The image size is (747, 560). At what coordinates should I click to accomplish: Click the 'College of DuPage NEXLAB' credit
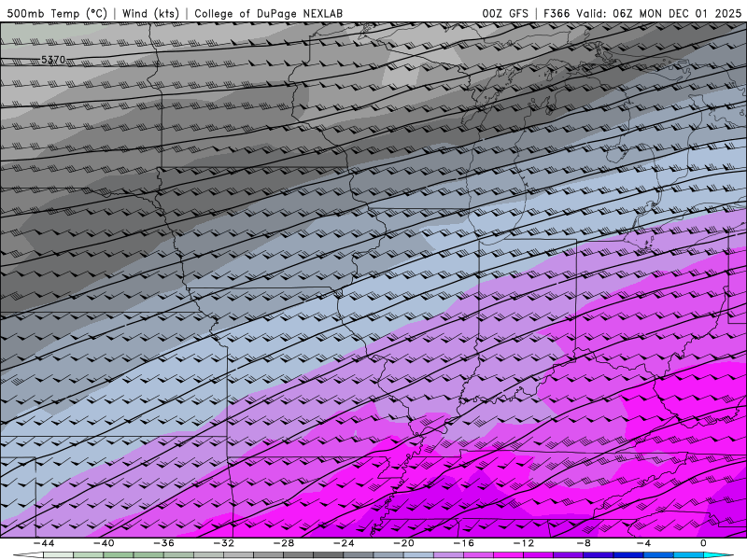(268, 13)
